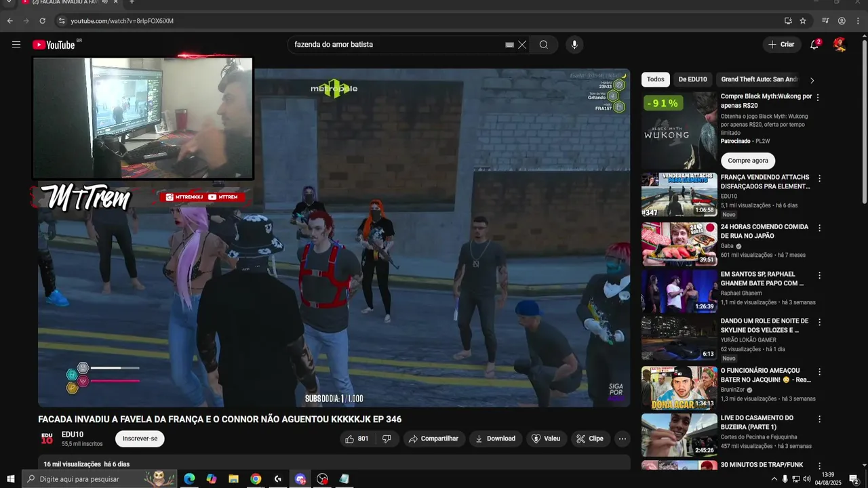Open the Chrome three-dot menu
Viewport: 868px width, 488px height.
[858, 21]
